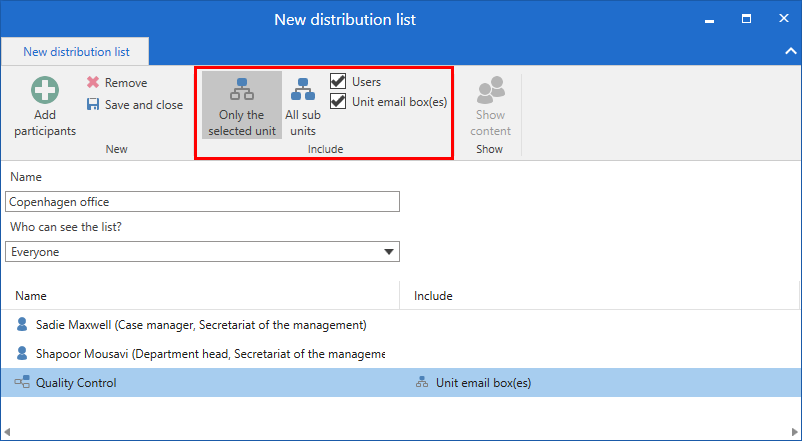Click the green Add participants icon
This screenshot has height=441, width=802.
[45, 91]
